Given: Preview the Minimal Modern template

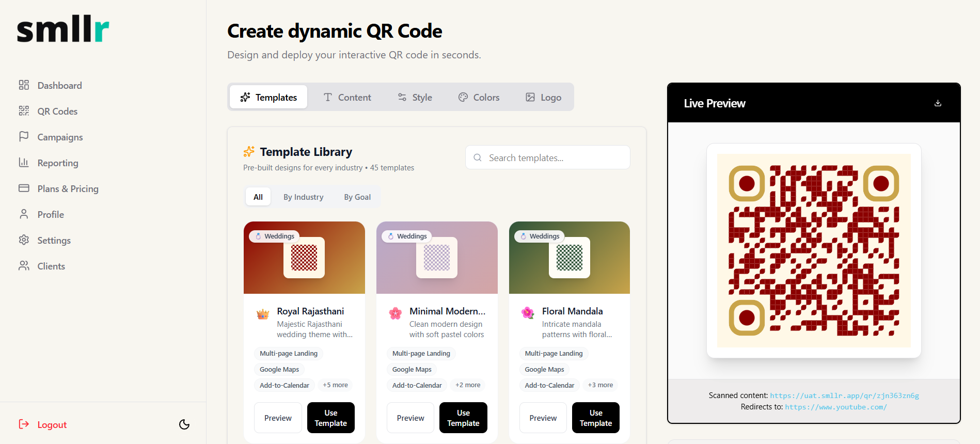Looking at the screenshot, I should coord(410,418).
